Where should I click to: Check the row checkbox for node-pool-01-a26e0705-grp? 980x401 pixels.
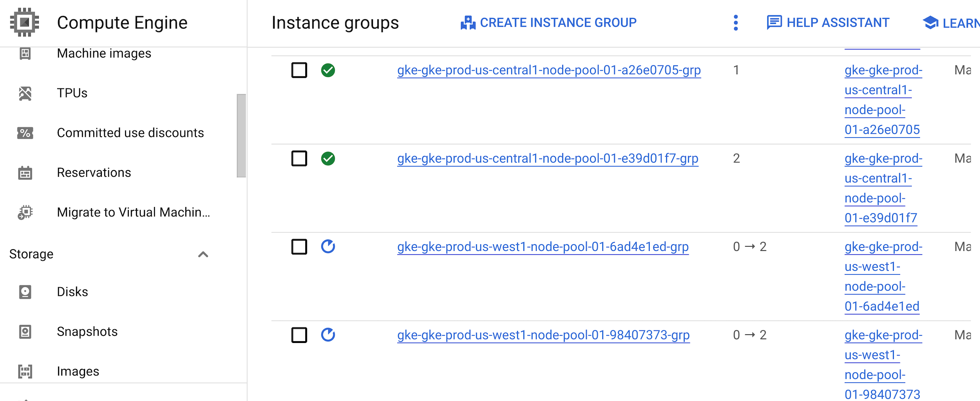pos(299,71)
